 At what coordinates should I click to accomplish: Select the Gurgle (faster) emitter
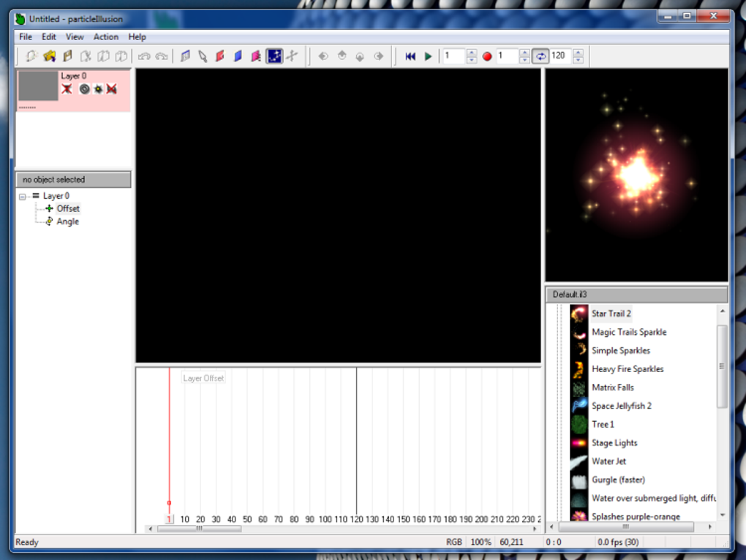tap(618, 480)
